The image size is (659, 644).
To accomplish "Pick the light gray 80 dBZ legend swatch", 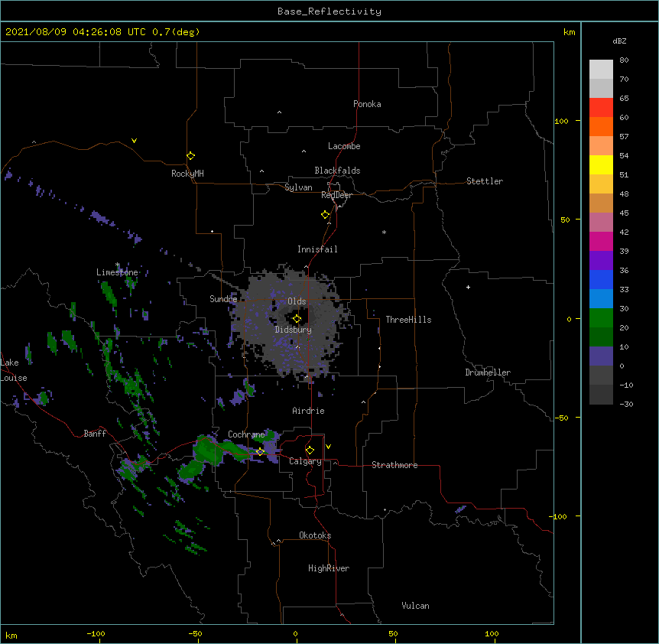I will [601, 70].
